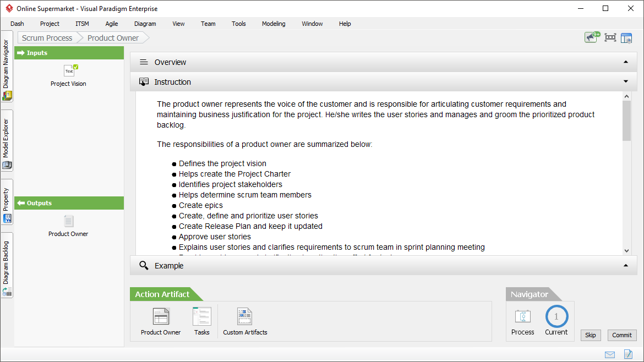Screen dimensions: 644x362
Task: Click the Overview list icon
Action: (x=144, y=62)
